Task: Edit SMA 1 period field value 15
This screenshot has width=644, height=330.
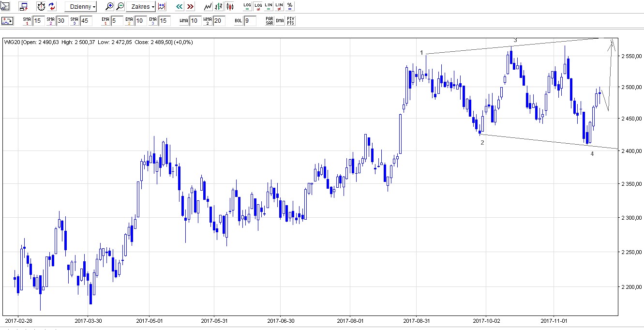Action: pyautogui.click(x=38, y=21)
